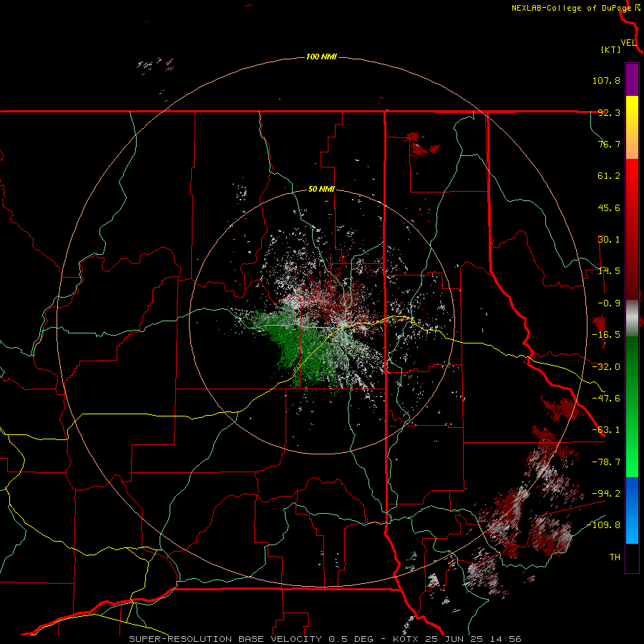Pick the yellow segment of the velocity color bar

(x=632, y=112)
